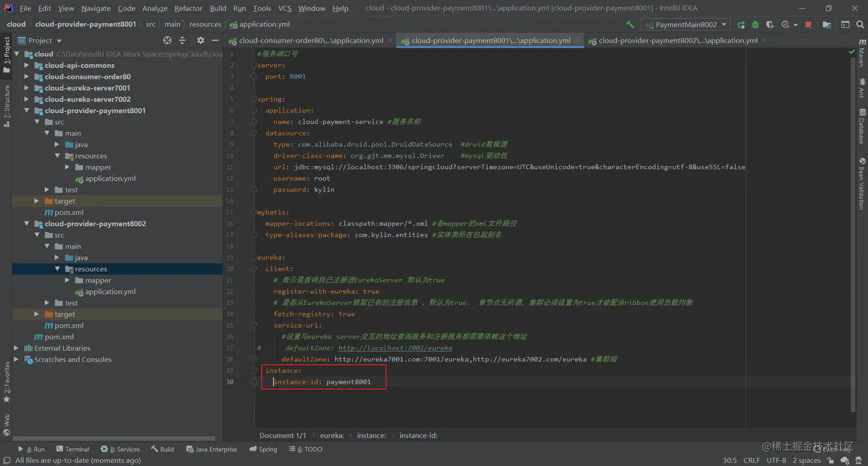Click the Rerun PaymentMain8002 icon

tap(741, 25)
